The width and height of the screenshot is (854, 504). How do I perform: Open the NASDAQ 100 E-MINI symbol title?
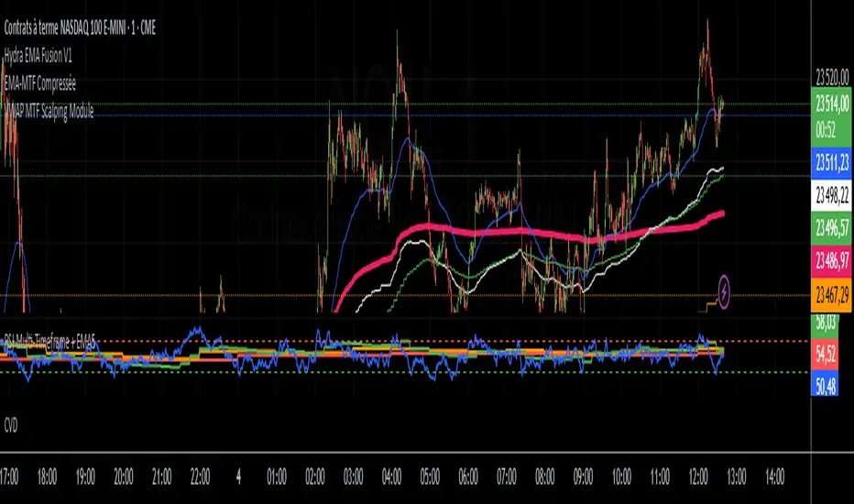80,28
